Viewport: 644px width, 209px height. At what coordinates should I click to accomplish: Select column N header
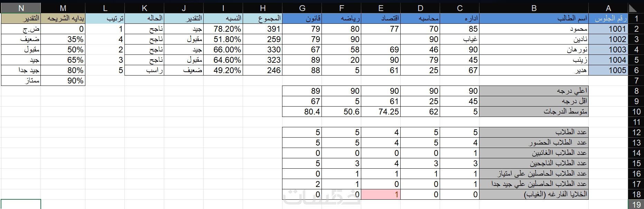coord(21,8)
